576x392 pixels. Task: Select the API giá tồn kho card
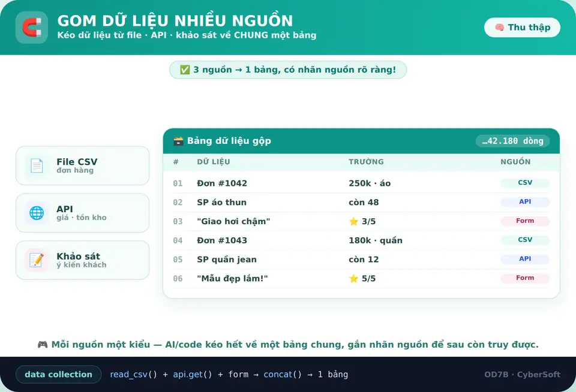click(83, 213)
